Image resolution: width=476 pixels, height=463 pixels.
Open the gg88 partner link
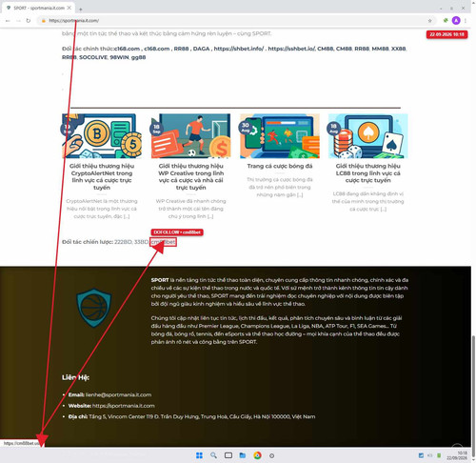pos(138,57)
